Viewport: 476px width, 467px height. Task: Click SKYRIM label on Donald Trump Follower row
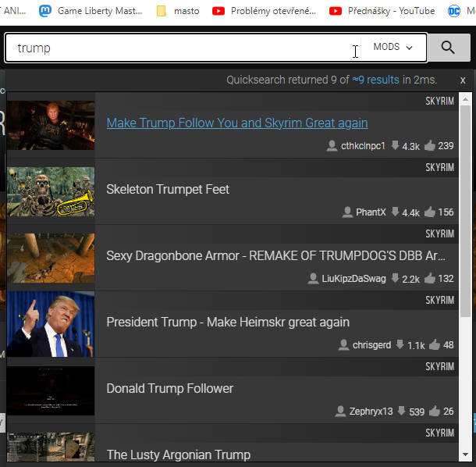[x=440, y=366]
